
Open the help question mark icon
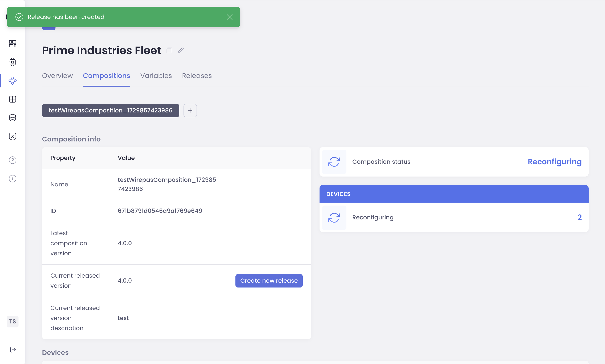point(13,160)
